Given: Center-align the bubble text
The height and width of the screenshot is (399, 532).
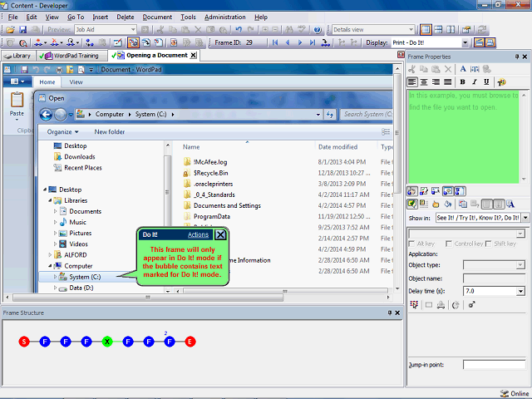Looking at the screenshot, I should click(x=424, y=81).
